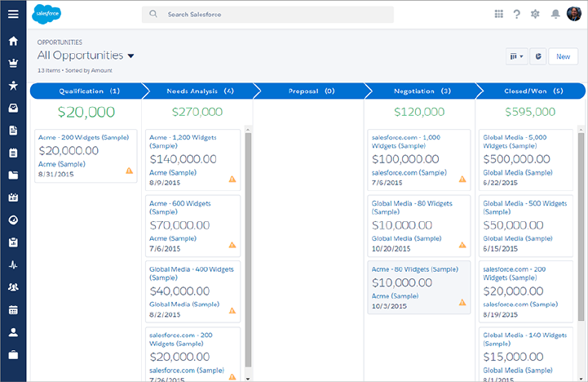The image size is (588, 382).
Task: Click the crown icon in the sidebar
Action: pyautogui.click(x=13, y=64)
